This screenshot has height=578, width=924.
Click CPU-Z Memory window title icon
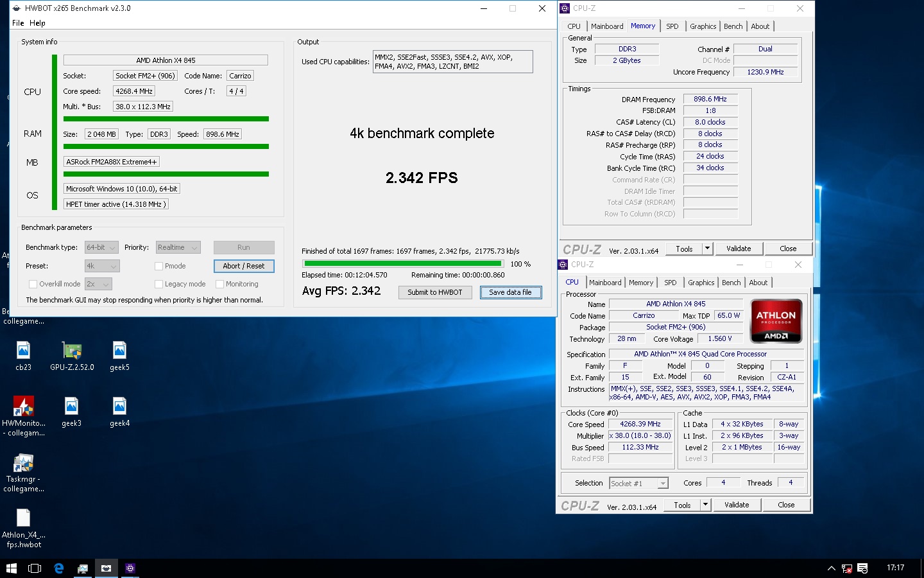[565, 8]
